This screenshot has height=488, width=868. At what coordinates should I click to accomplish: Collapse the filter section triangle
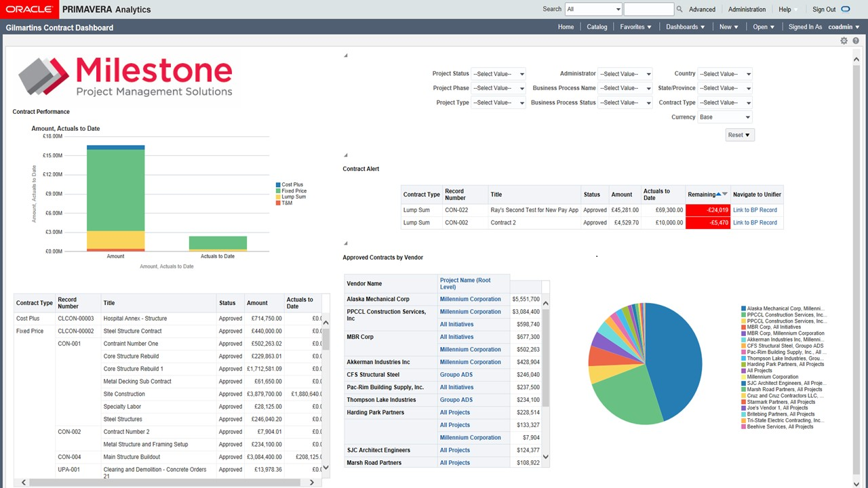pyautogui.click(x=345, y=56)
